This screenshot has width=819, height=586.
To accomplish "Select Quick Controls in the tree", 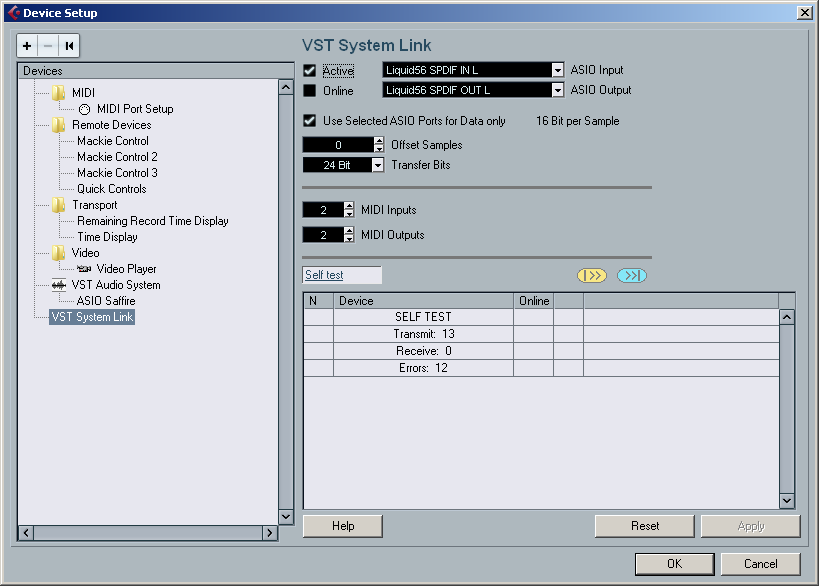I will pos(112,189).
